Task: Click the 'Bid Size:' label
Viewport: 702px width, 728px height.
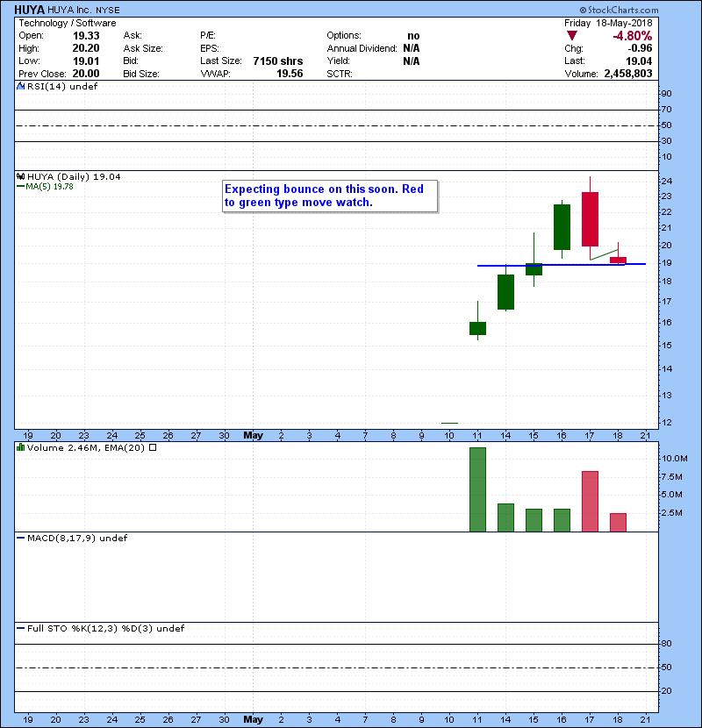Action: [141, 74]
